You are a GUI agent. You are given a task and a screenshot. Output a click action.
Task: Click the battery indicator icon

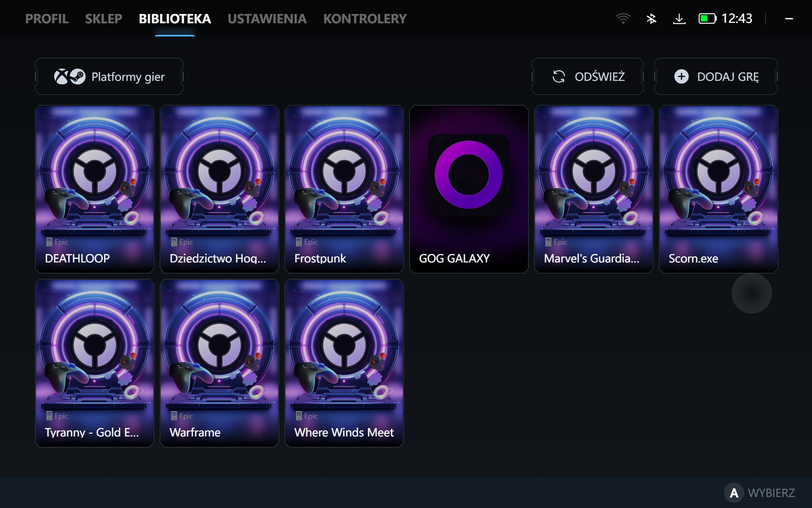tap(707, 19)
